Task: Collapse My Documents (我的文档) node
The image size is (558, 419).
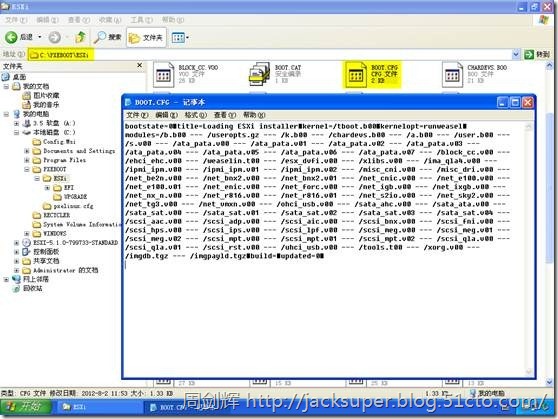Action: pos(6,86)
